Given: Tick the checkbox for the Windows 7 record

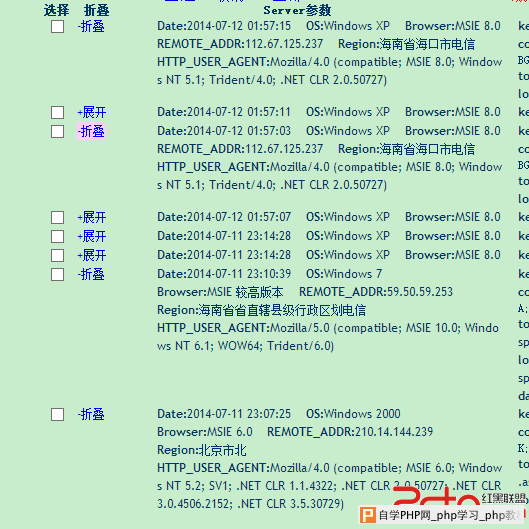Looking at the screenshot, I should pos(57,274).
